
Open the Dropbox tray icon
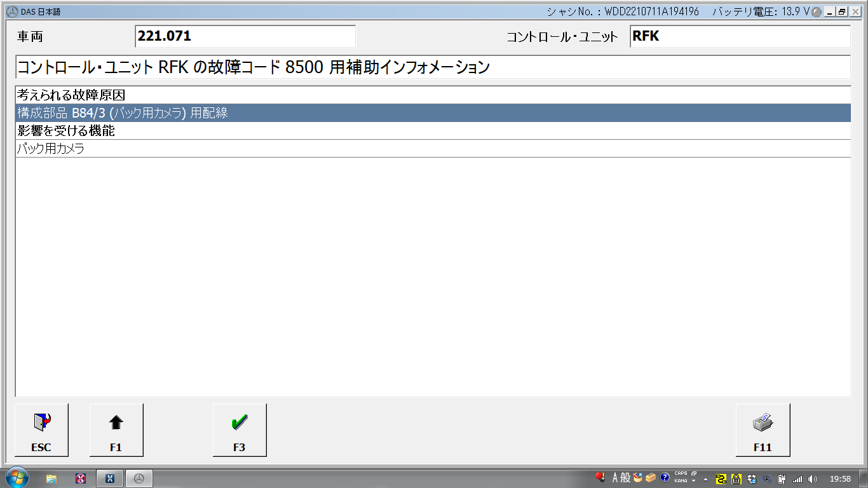pos(752,478)
